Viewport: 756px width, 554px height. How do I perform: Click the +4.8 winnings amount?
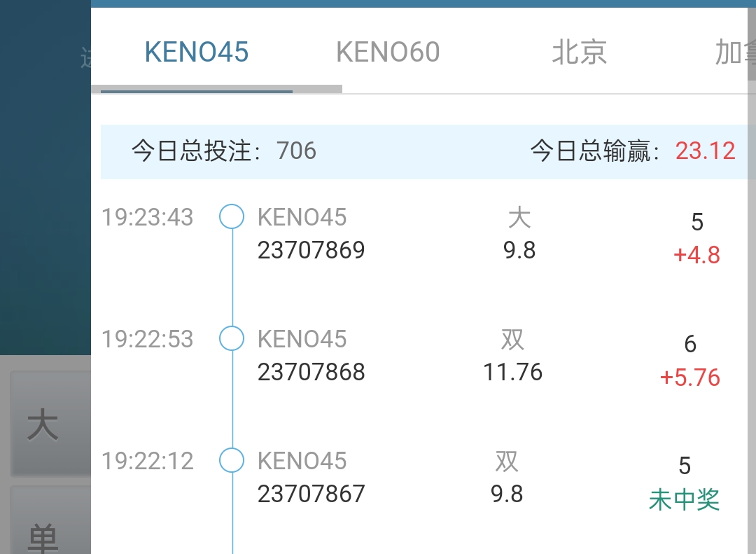click(x=696, y=255)
